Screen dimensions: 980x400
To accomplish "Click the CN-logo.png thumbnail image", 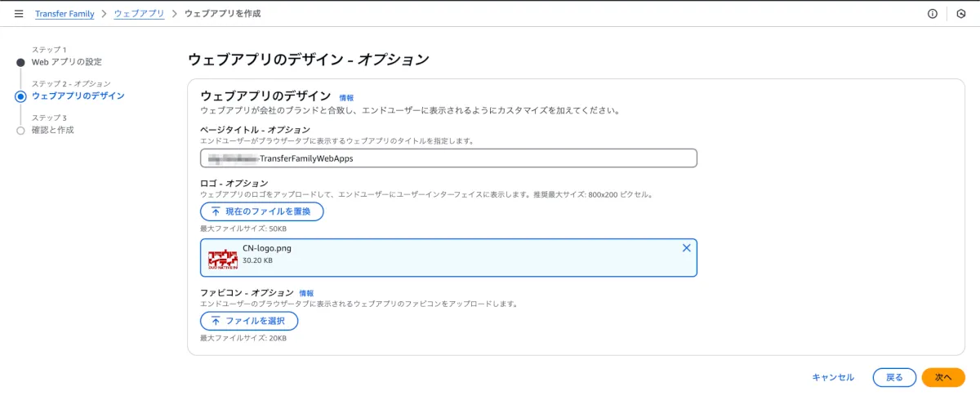I will (x=223, y=258).
